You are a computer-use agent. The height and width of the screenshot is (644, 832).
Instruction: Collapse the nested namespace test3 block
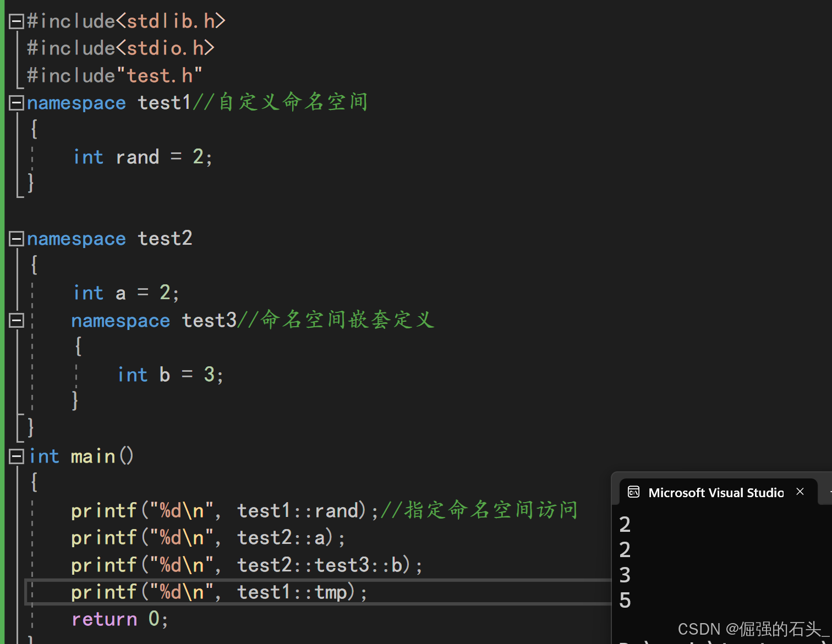(17, 320)
